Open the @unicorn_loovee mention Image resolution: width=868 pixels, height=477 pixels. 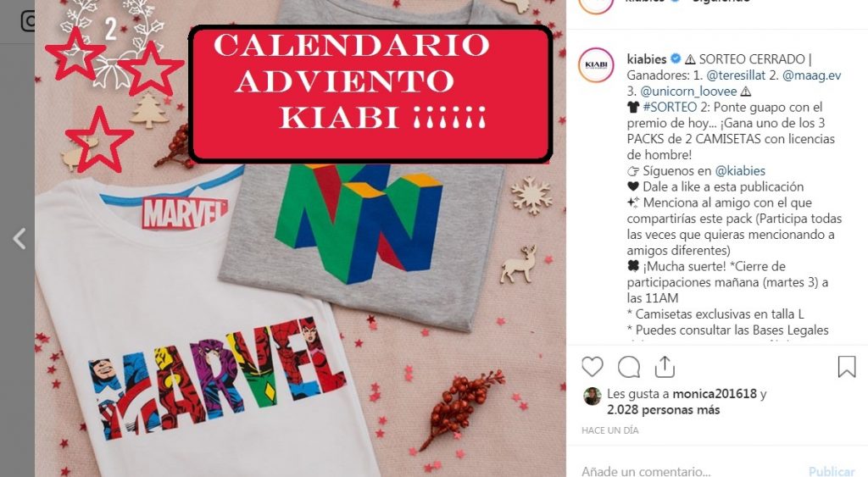pyautogui.click(x=688, y=92)
